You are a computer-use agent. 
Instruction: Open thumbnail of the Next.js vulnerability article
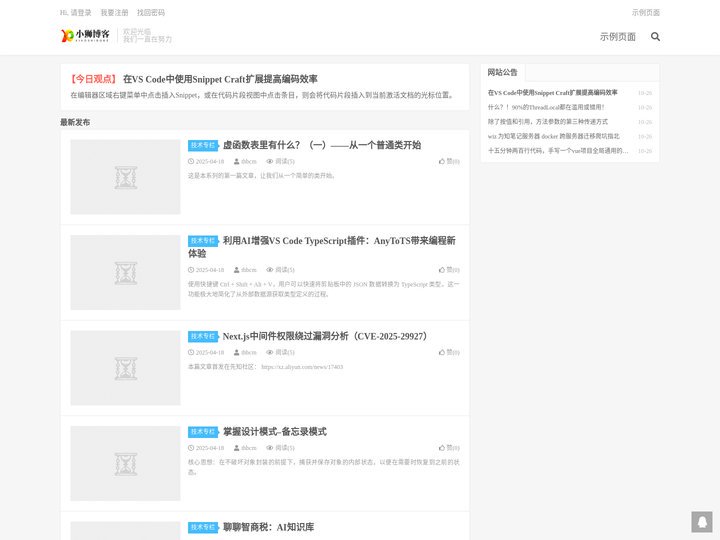[x=125, y=368]
